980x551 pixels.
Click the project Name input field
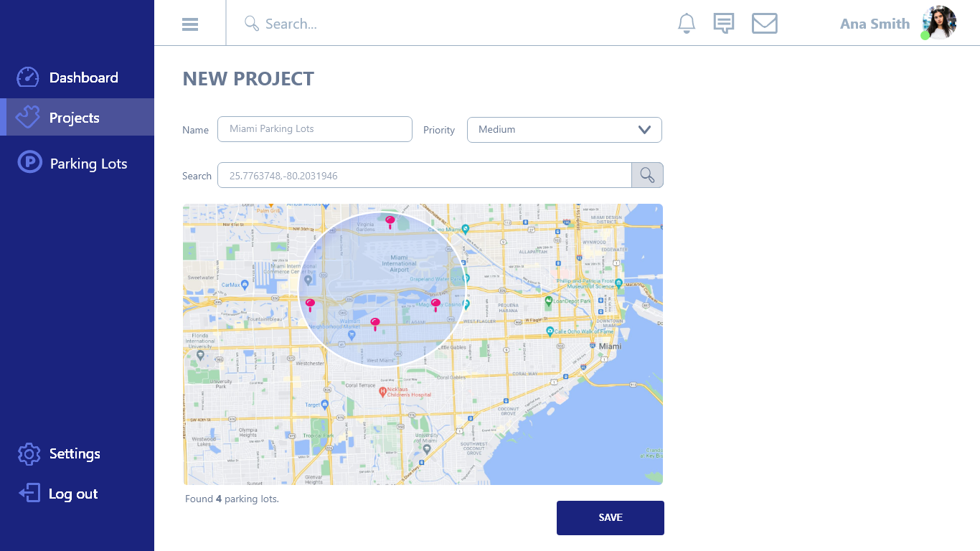(x=315, y=129)
